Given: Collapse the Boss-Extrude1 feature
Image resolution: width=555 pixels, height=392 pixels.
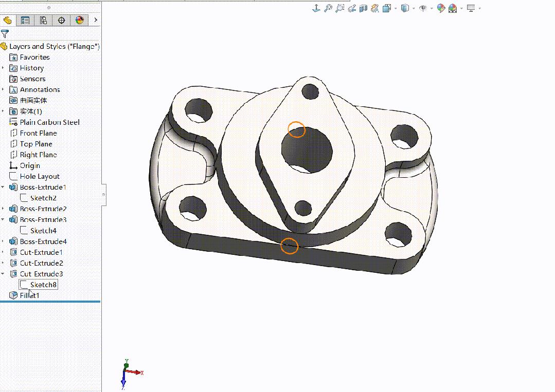Looking at the screenshot, I should coord(3,187).
